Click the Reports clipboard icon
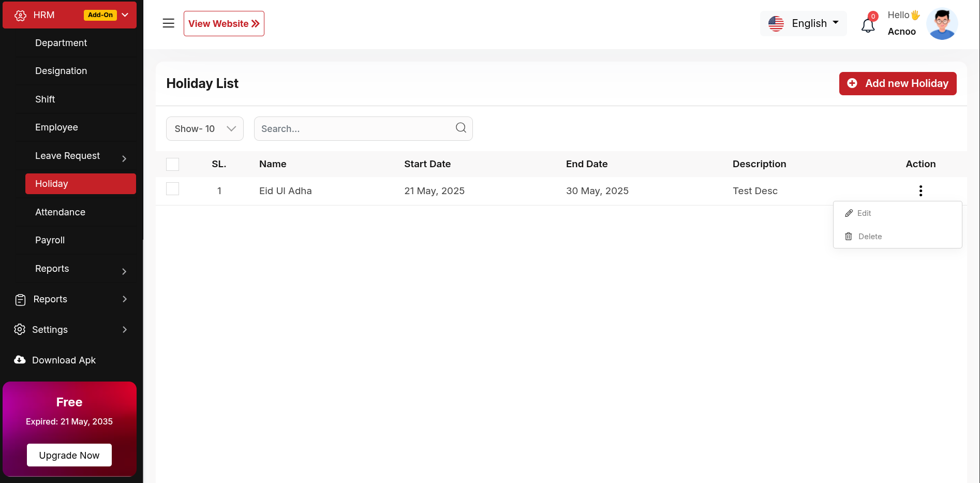 tap(20, 300)
